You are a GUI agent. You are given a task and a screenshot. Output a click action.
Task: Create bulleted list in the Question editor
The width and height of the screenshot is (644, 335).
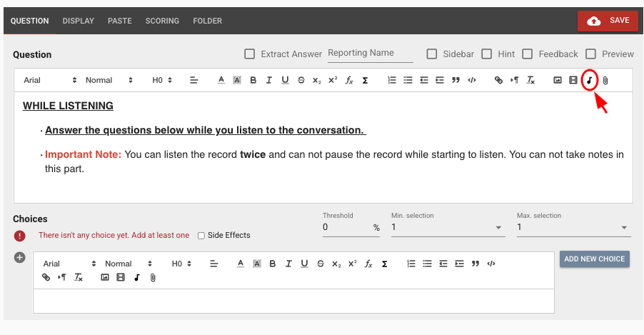tap(408, 80)
